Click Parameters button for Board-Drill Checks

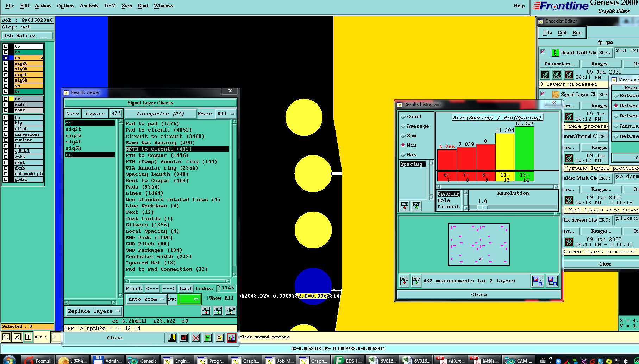[559, 64]
